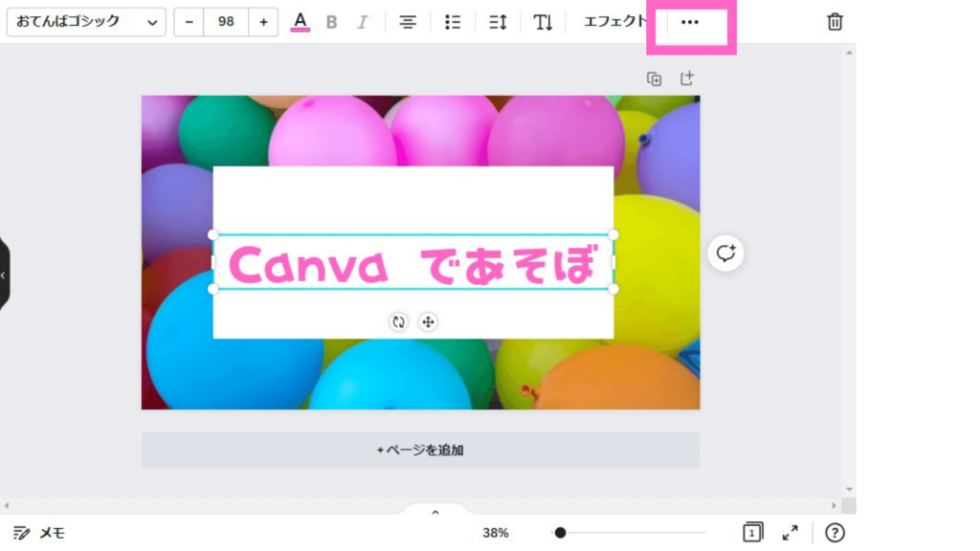Expand the page thumbnails panel
This screenshot has height=551, width=980.
pyautogui.click(x=435, y=513)
